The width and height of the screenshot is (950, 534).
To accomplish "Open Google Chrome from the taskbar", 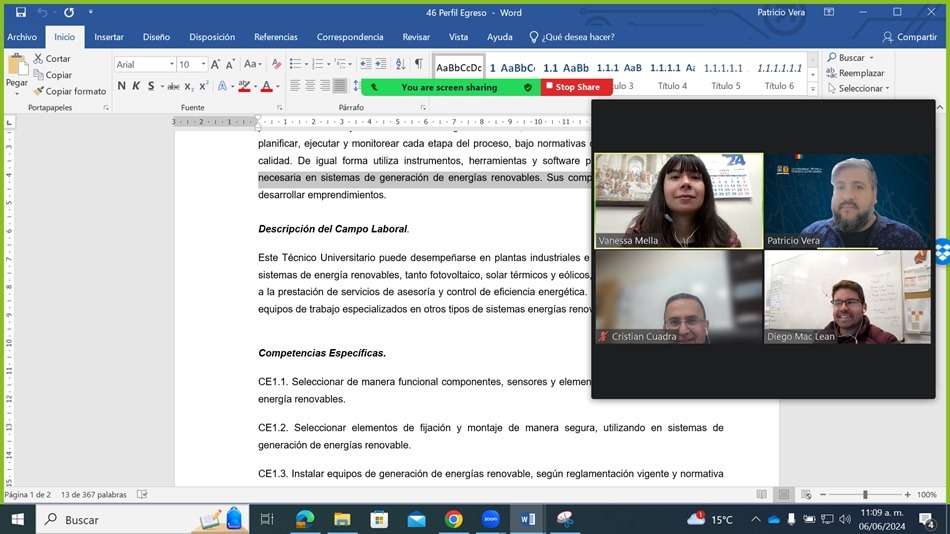I will (x=453, y=519).
